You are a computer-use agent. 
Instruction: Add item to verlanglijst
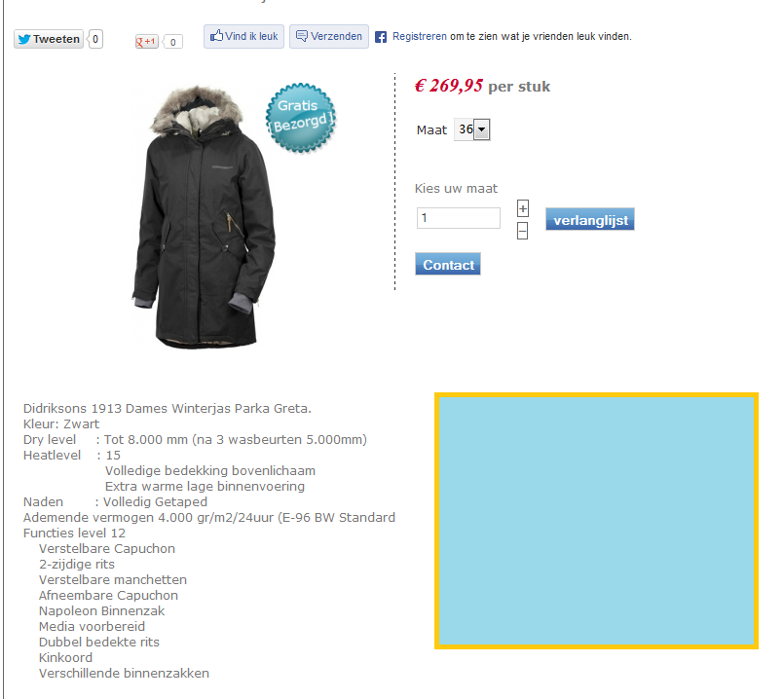pos(590,219)
